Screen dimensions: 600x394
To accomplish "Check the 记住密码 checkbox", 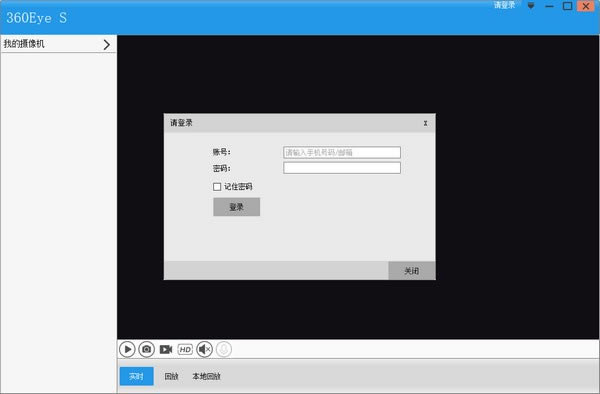I will pyautogui.click(x=217, y=187).
